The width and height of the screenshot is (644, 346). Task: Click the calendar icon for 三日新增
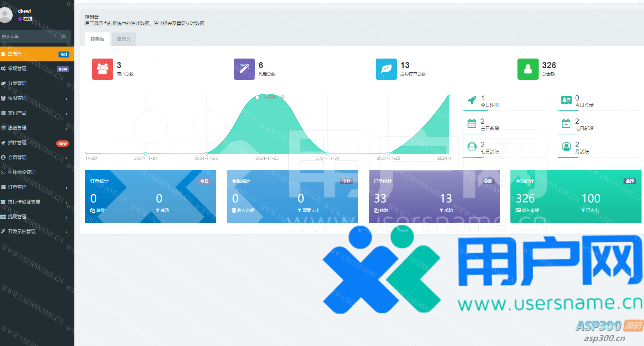click(472, 123)
